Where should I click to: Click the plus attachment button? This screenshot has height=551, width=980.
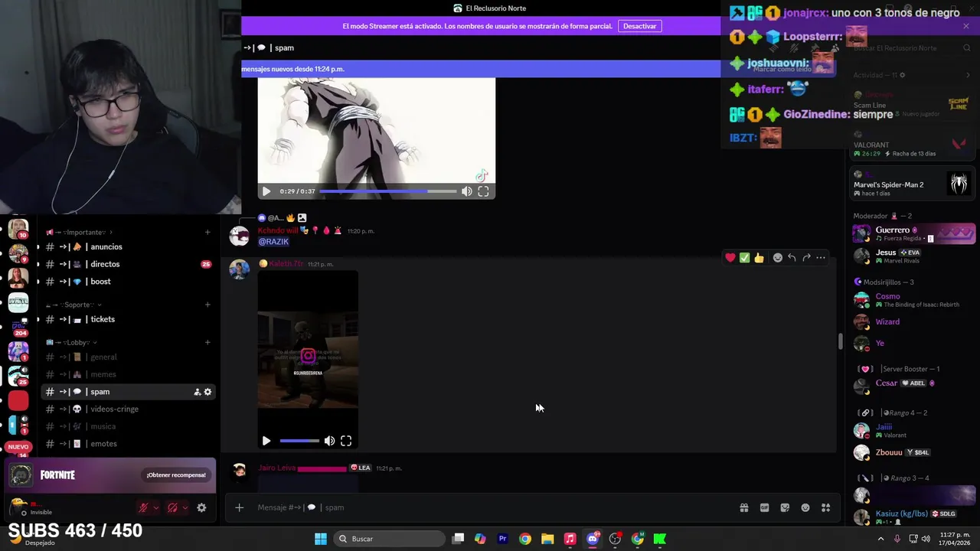coord(239,507)
